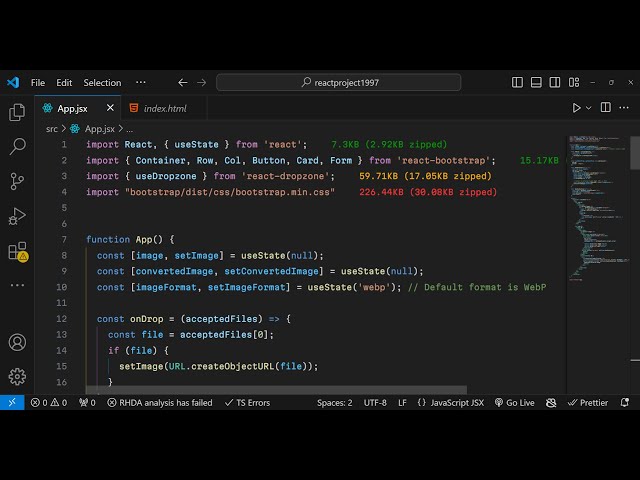Open the Search view in activity bar
The image size is (640, 480).
[x=17, y=147]
